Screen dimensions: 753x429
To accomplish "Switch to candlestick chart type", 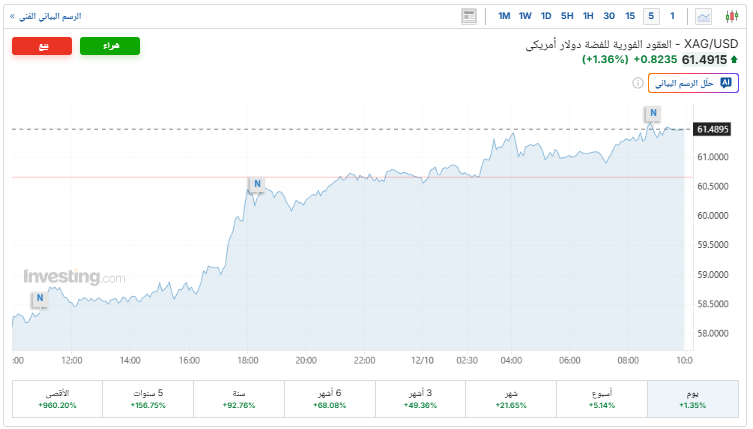I will tap(729, 16).
